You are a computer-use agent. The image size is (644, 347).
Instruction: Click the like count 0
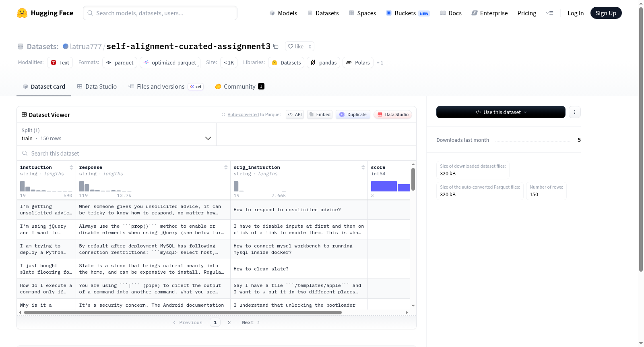click(310, 46)
